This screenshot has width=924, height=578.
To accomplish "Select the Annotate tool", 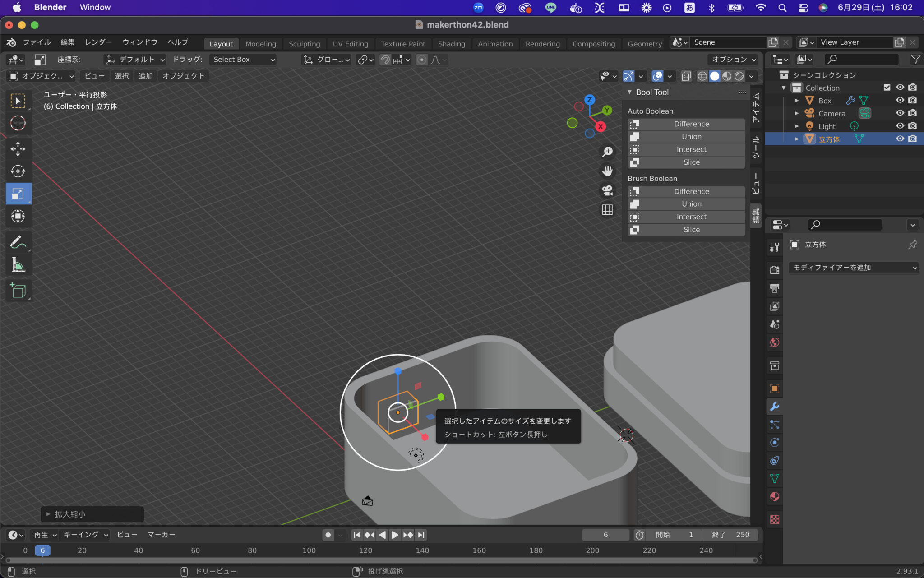I will 18,242.
